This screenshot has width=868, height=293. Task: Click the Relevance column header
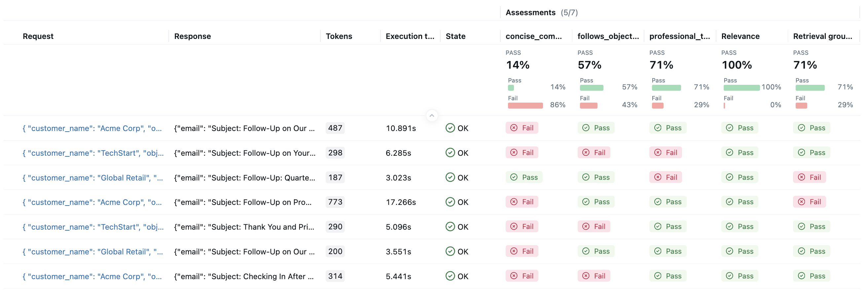point(740,36)
